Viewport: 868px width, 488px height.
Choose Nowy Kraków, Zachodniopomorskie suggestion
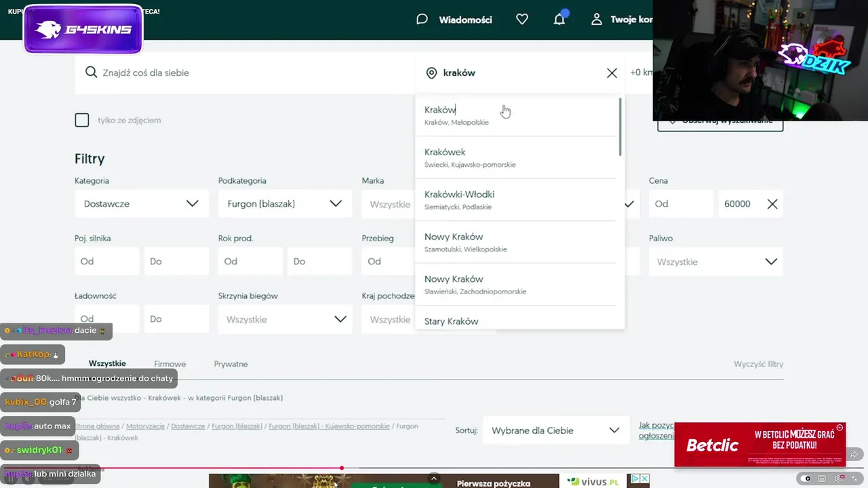pyautogui.click(x=516, y=285)
